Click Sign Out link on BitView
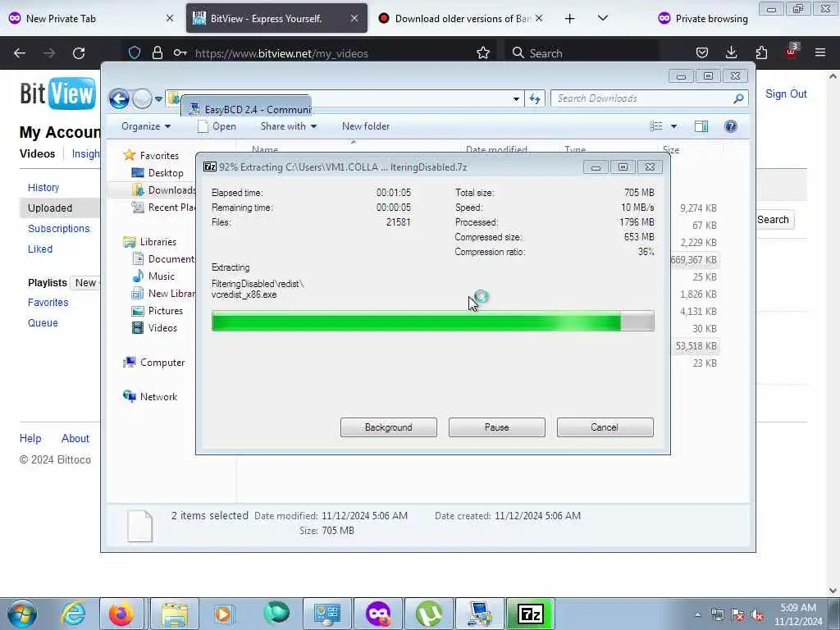Screen dimensions: 840x630 (x=786, y=94)
